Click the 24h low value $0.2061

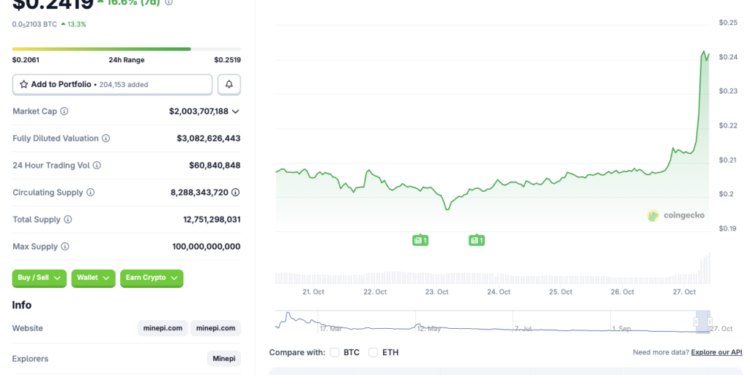(x=26, y=60)
